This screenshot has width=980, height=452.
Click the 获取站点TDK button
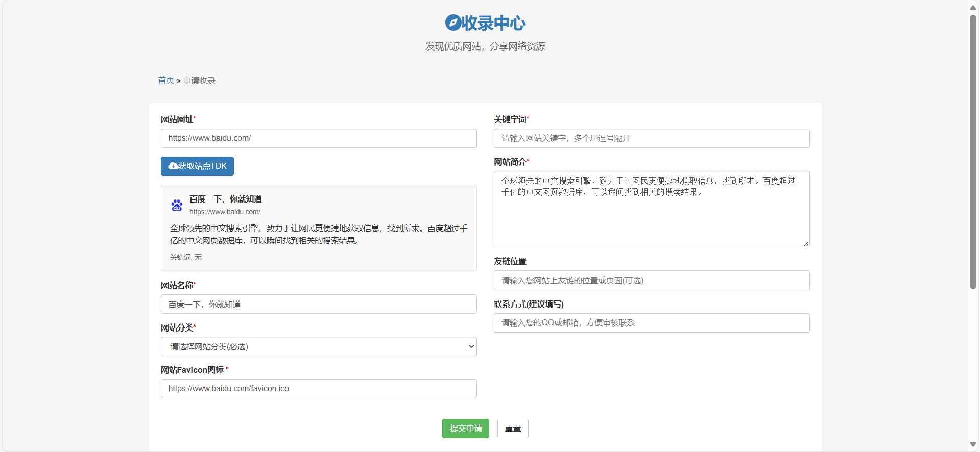(x=197, y=166)
